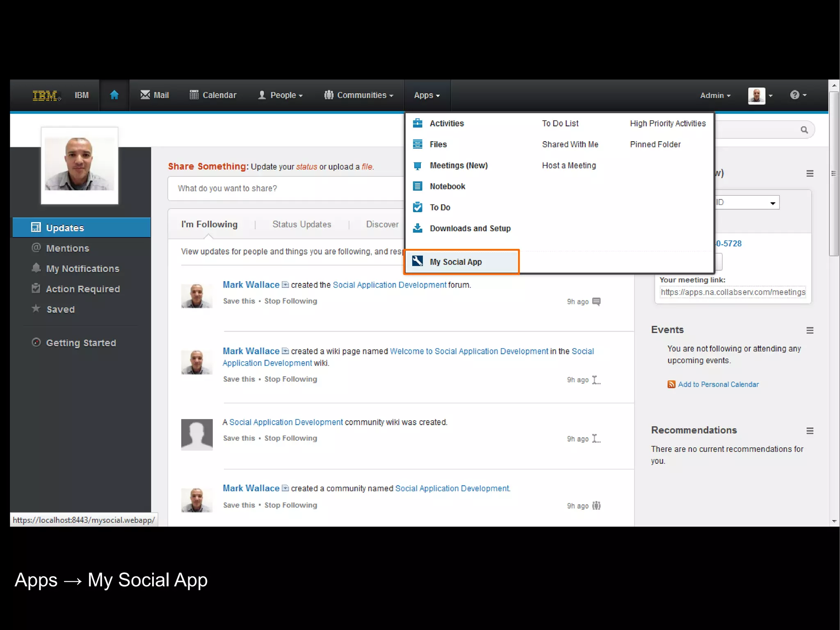Open Notebook from Apps menu
840x630 pixels.
447,186
